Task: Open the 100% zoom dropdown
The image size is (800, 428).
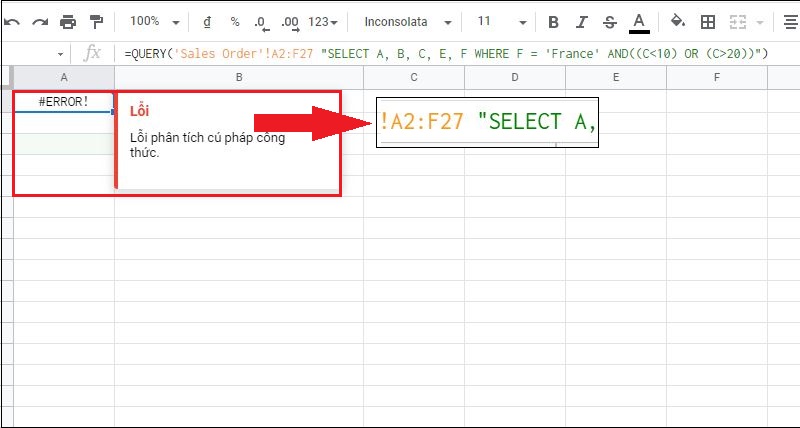Action: pyautogui.click(x=155, y=21)
